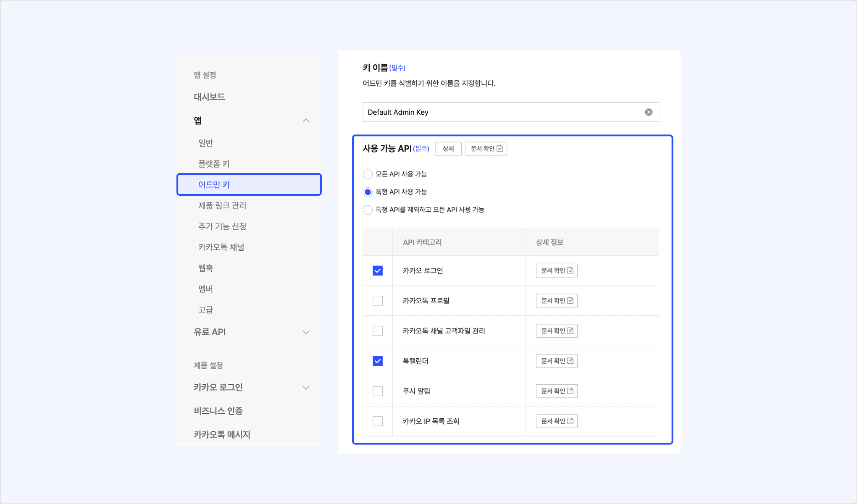The height and width of the screenshot is (504, 857).
Task: Check the 카카오톡 프로필 checkbox
Action: click(378, 301)
